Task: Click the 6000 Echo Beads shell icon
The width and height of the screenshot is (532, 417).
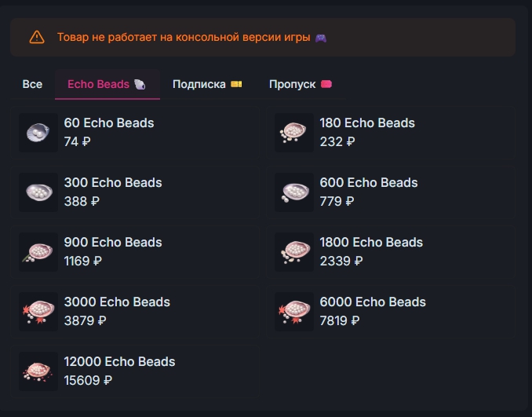Action: pyautogui.click(x=294, y=312)
